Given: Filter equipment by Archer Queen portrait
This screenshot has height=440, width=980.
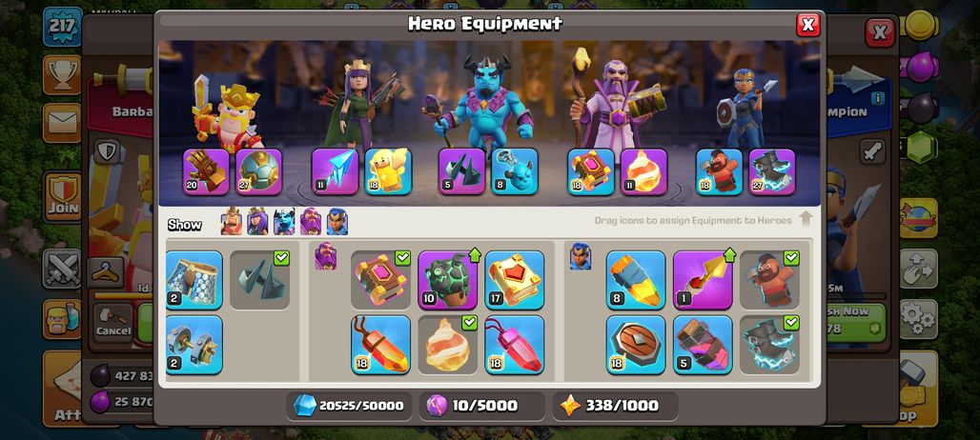Looking at the screenshot, I should (257, 222).
